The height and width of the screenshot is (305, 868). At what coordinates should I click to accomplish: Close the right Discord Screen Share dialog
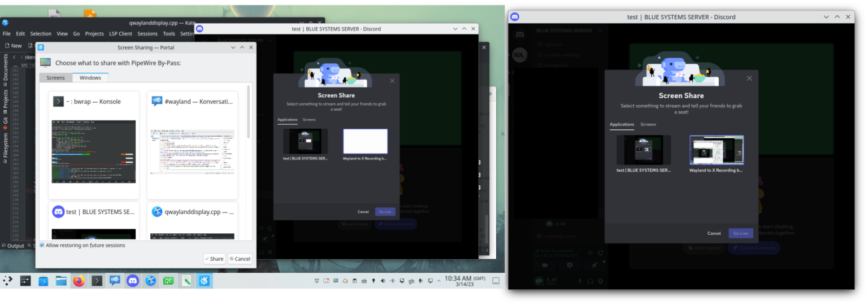(x=749, y=79)
